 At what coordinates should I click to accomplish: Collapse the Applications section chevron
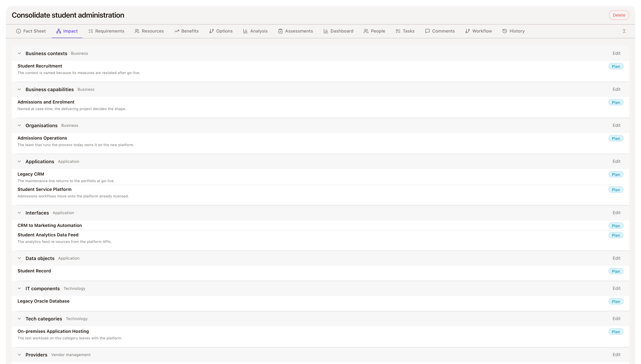(19, 161)
